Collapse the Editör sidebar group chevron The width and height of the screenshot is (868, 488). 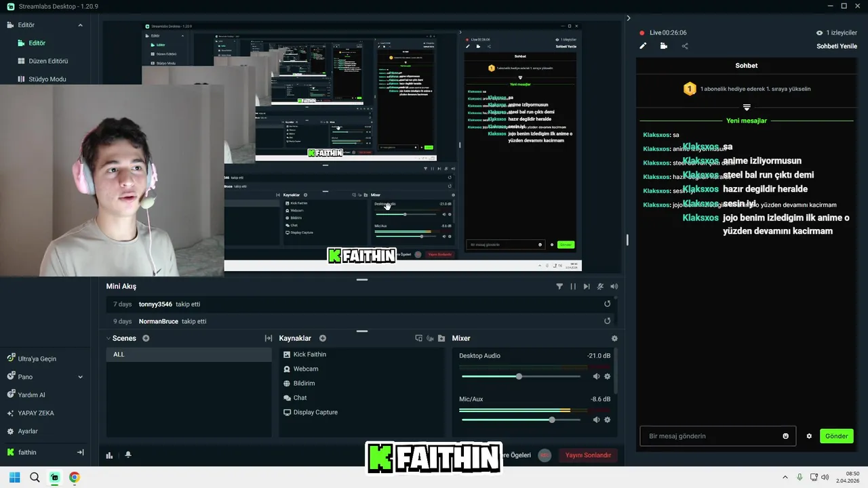click(x=80, y=25)
